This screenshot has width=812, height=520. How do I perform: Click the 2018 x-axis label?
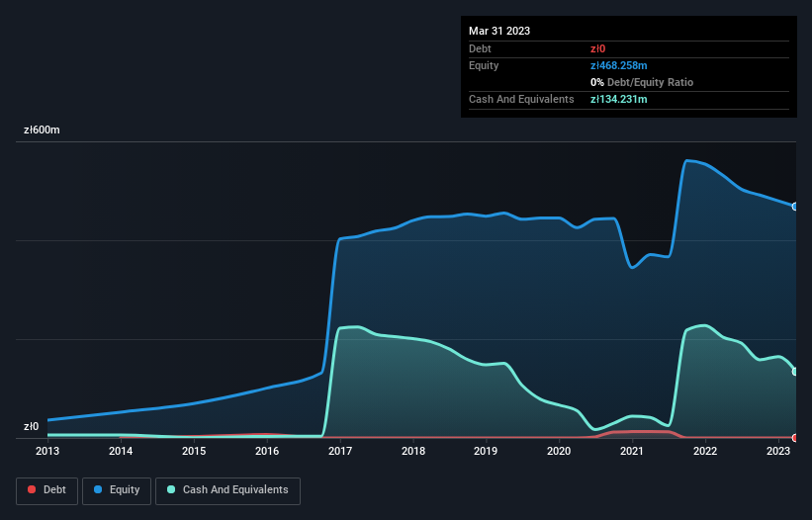tap(413, 451)
